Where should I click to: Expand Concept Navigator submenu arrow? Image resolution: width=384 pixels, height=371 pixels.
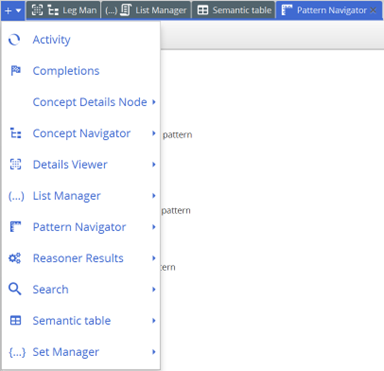154,133
